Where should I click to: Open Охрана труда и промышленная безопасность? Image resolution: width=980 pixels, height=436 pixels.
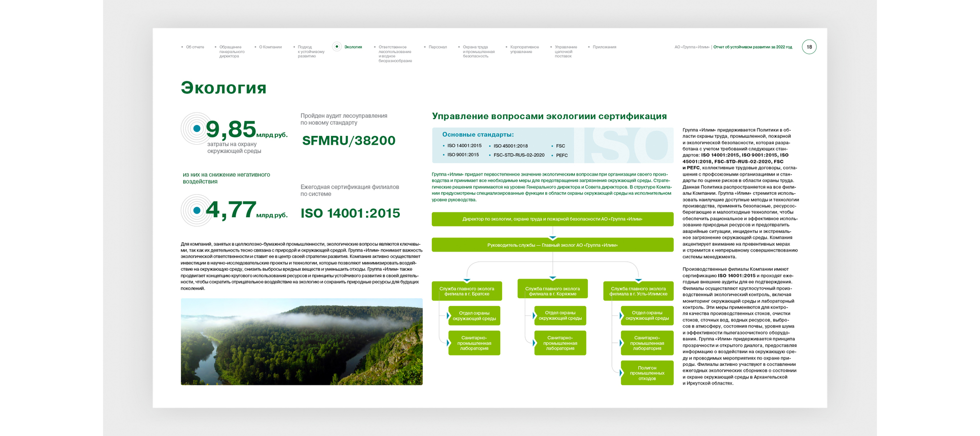coord(479,51)
